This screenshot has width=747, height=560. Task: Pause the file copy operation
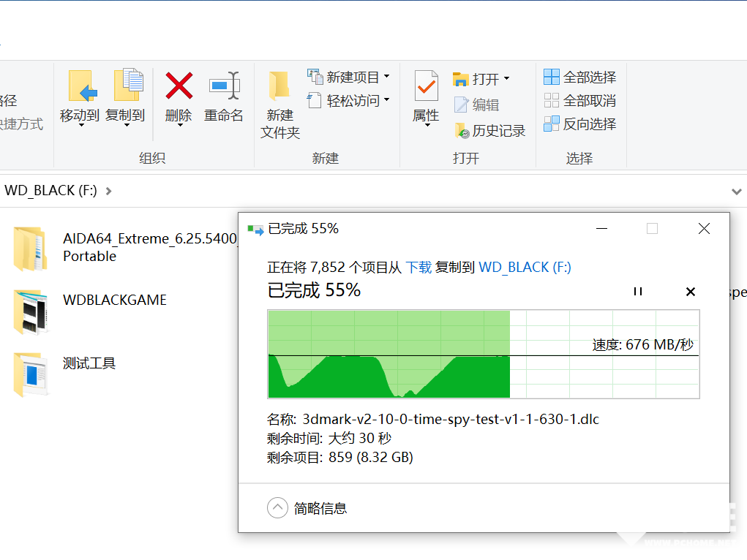pos(638,292)
